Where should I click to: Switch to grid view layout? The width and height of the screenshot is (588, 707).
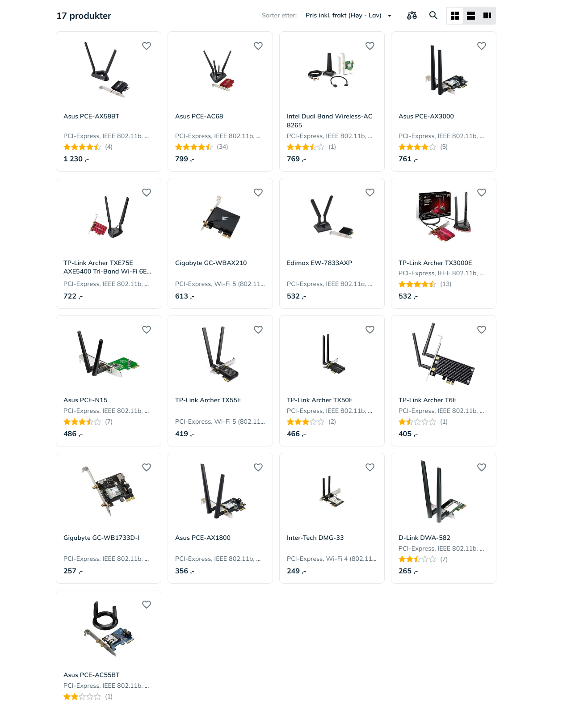click(x=455, y=16)
